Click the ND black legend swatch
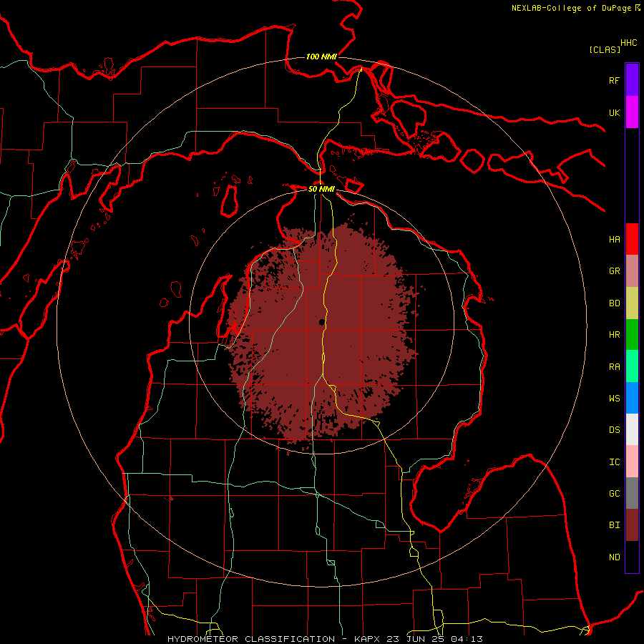This screenshot has height=644, width=644. pos(632,557)
